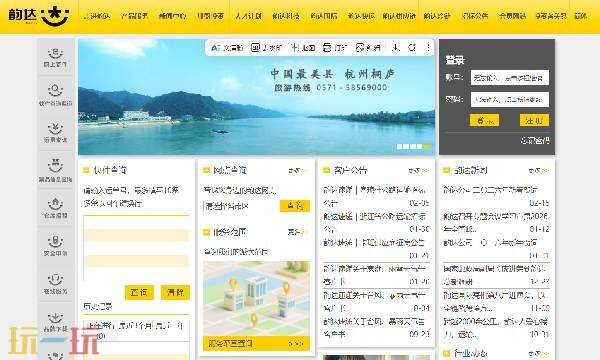Click the 查询 button under the waybill box

coord(139,293)
